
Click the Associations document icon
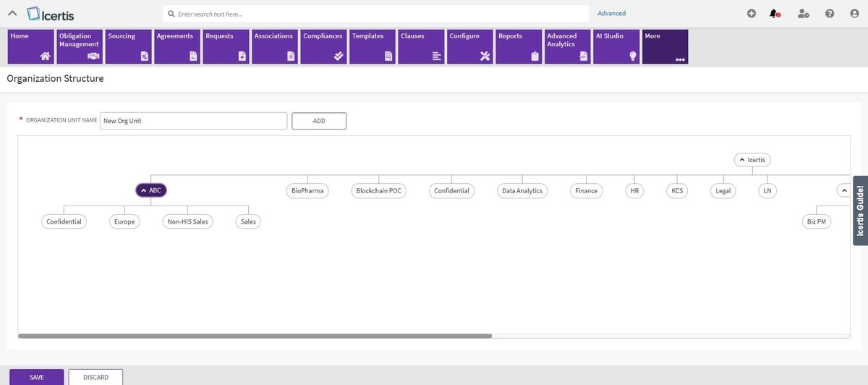(x=290, y=56)
